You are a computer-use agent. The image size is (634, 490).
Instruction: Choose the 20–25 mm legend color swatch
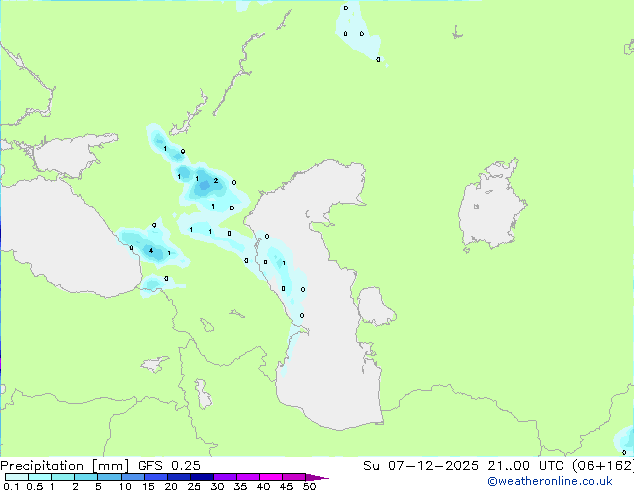[179, 477]
